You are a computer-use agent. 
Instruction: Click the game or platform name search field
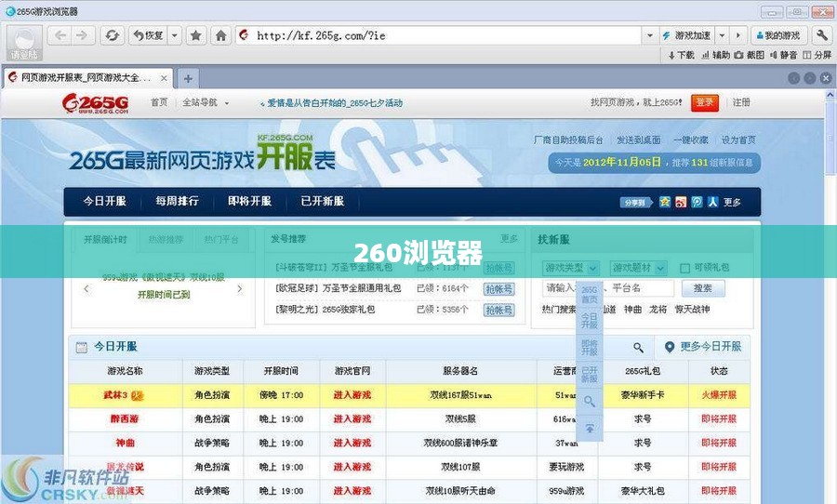click(x=608, y=288)
